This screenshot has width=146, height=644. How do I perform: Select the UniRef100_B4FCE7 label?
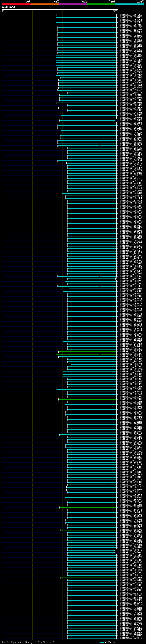pyautogui.click(x=131, y=60)
